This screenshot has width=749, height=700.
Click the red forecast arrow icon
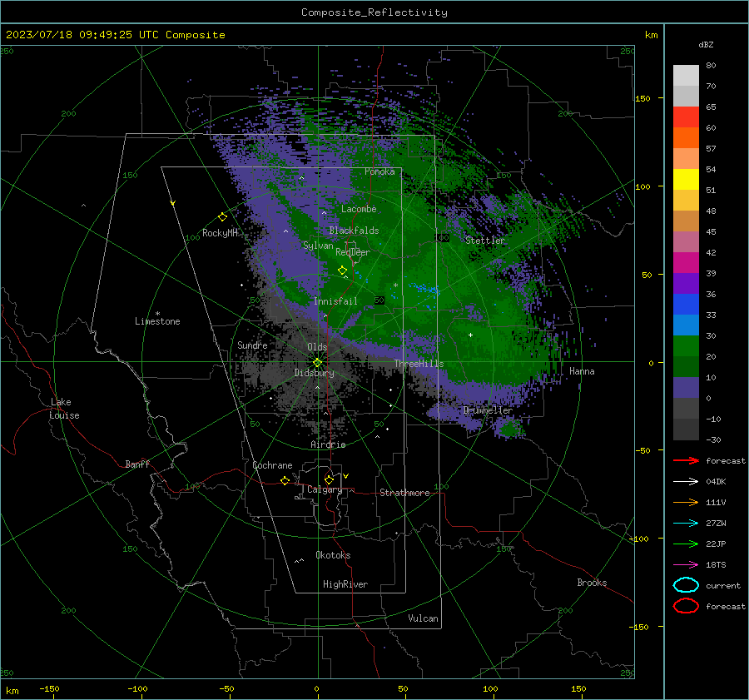coord(686,460)
